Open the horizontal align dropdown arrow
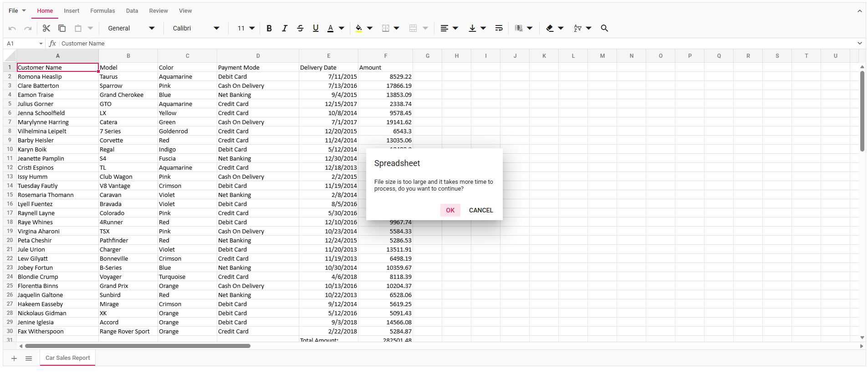The width and height of the screenshot is (868, 373). [455, 28]
